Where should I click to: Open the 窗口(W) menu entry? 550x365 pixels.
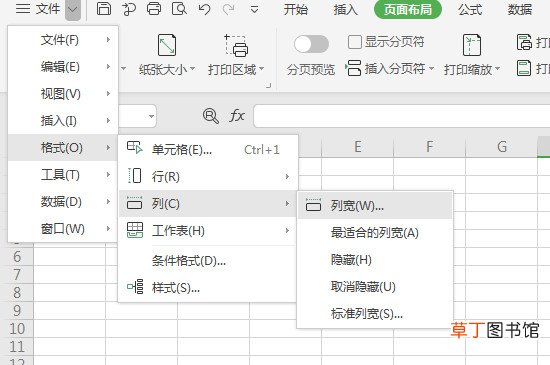tap(63, 229)
